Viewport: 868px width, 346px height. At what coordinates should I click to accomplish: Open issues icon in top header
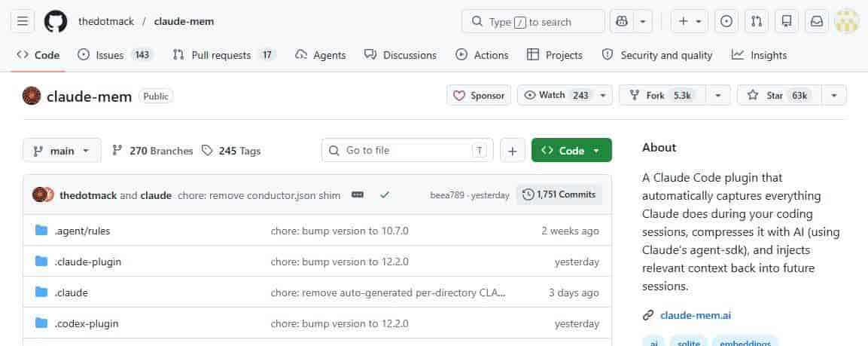tap(726, 21)
